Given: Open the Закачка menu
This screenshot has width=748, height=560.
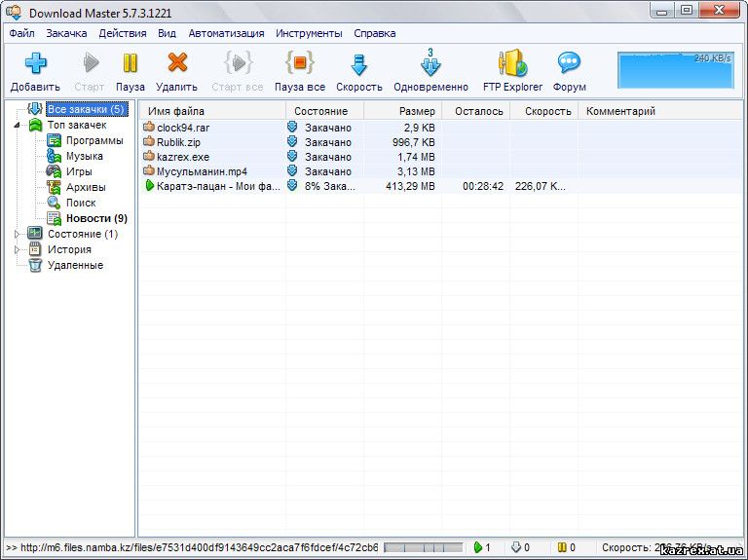Looking at the screenshot, I should pos(66,33).
